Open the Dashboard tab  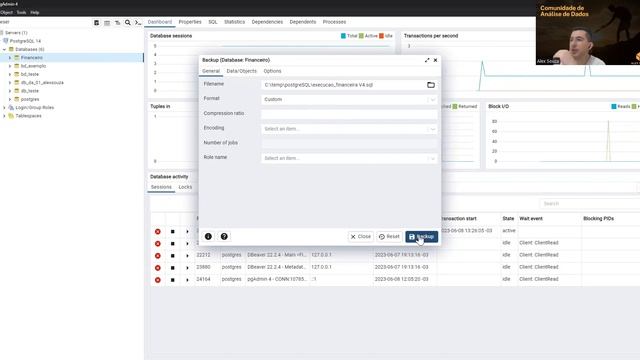point(160,22)
